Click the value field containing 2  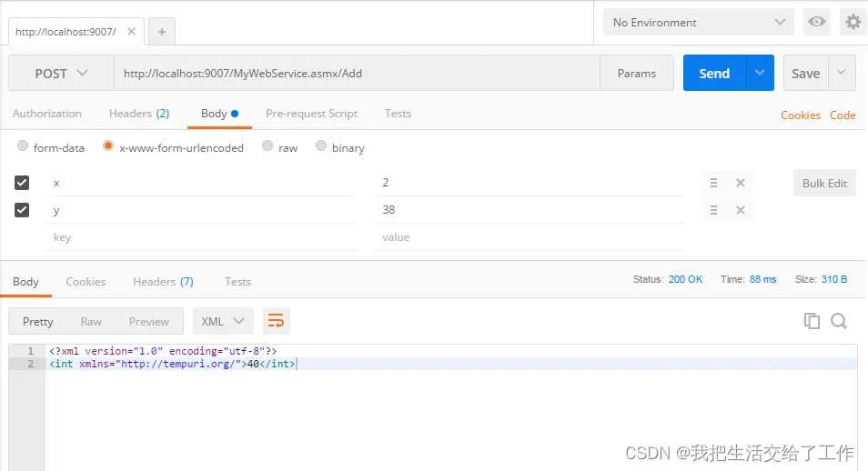[x=530, y=183]
